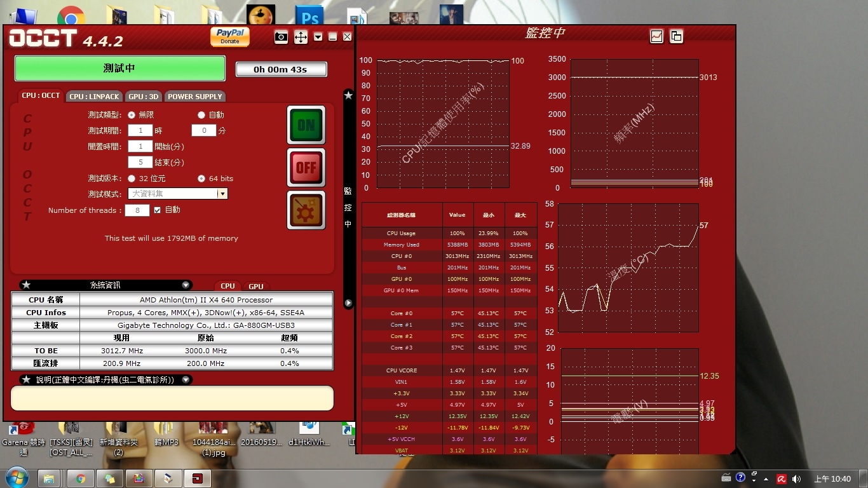Image resolution: width=868 pixels, height=488 pixels.
Task: Click the voltage graph
Action: [x=628, y=401]
